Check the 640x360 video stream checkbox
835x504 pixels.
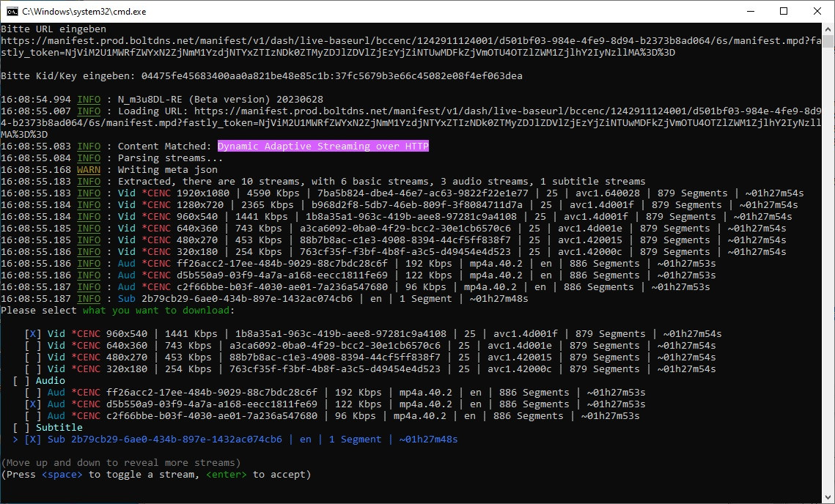click(33, 346)
